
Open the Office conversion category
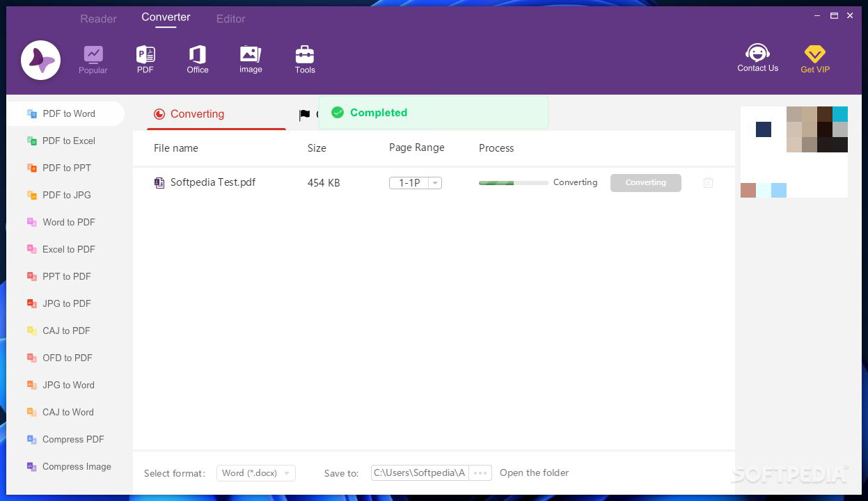click(198, 60)
